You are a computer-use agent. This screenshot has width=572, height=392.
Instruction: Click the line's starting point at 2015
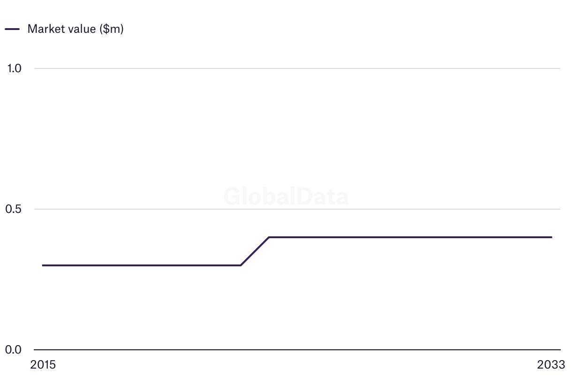43,265
